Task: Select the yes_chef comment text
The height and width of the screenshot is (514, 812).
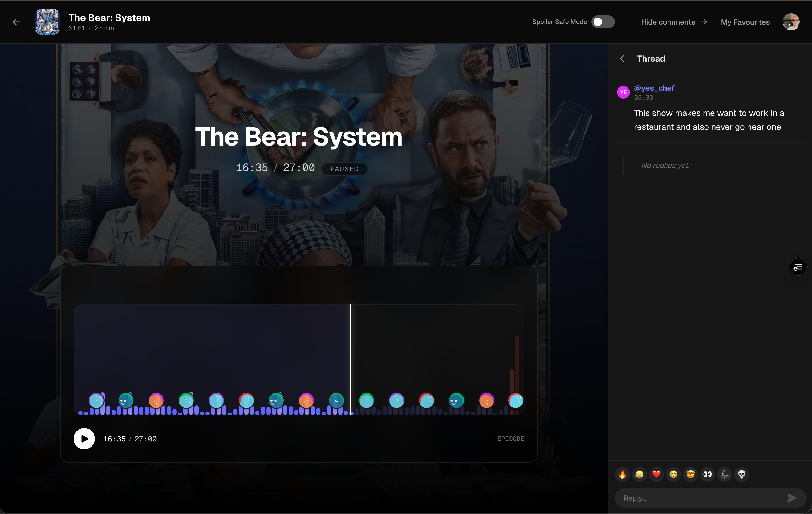Action: 709,120
